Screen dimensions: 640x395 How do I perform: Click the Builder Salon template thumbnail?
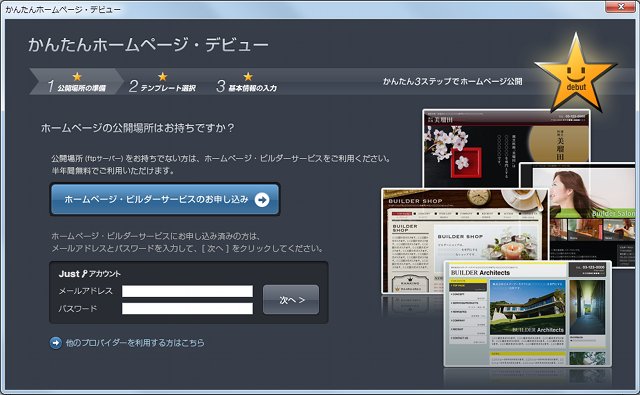pos(592,214)
